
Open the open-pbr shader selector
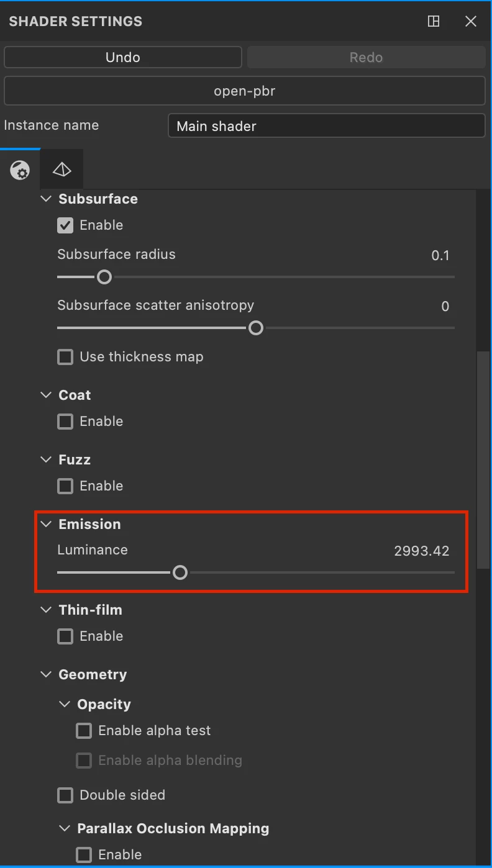[x=245, y=91]
